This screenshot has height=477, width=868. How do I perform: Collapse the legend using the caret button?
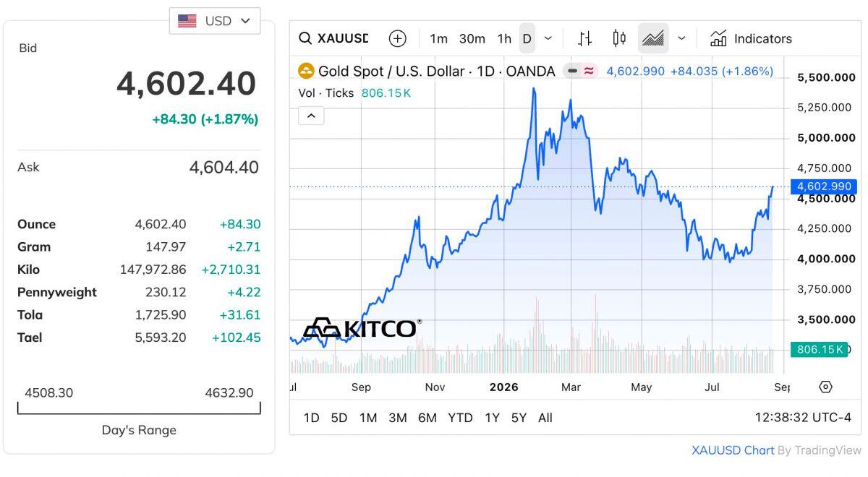(311, 115)
